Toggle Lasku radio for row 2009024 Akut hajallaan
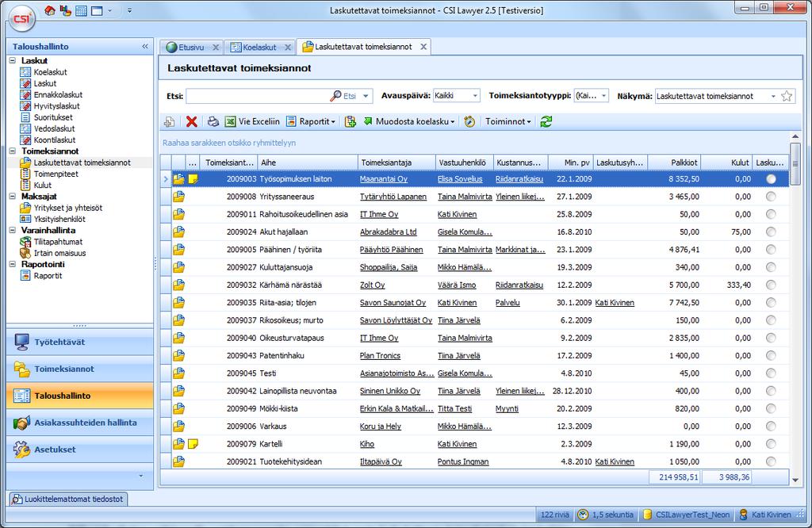Image resolution: width=812 pixels, height=528 pixels. point(771,232)
